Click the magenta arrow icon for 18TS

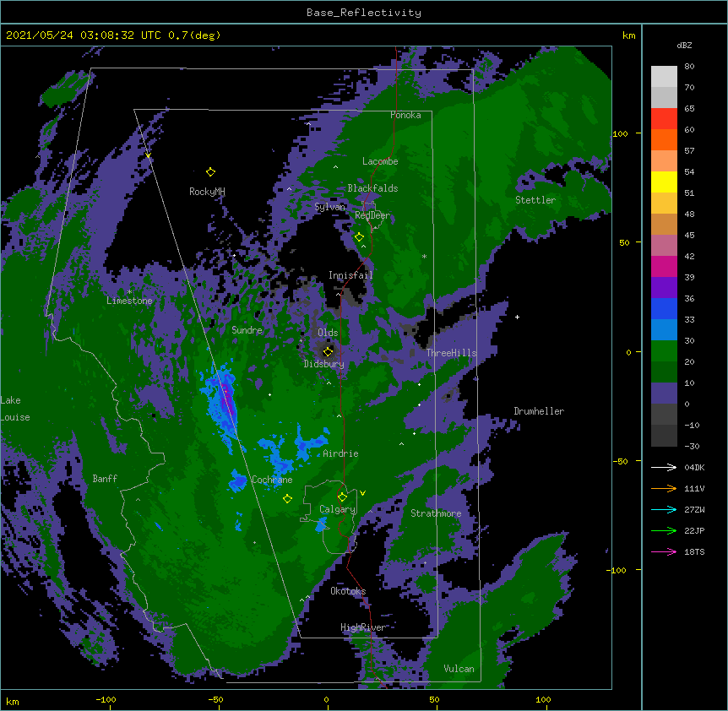click(x=664, y=551)
